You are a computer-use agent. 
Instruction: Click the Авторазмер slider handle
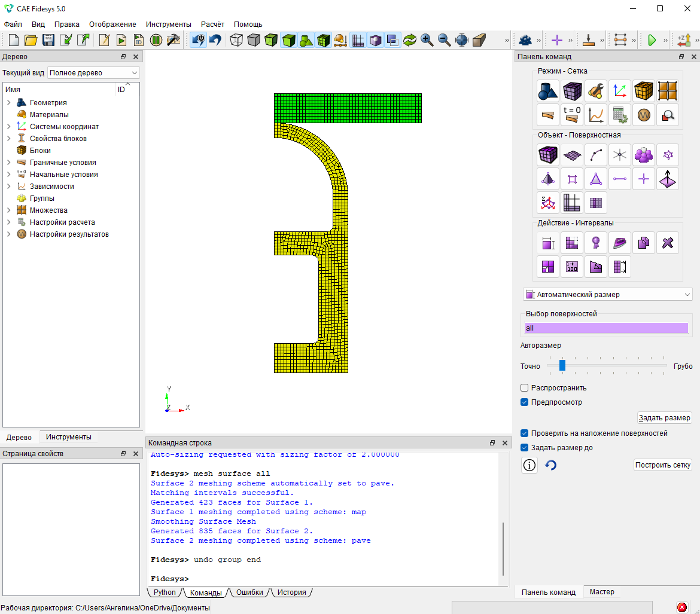[x=562, y=365]
